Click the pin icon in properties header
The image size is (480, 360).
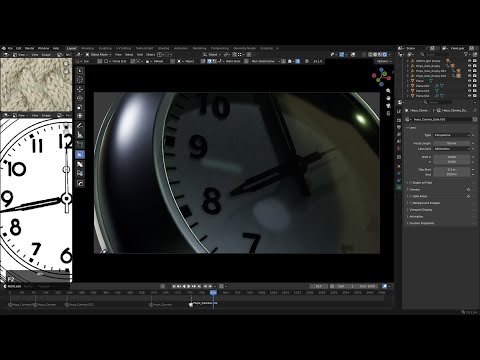475,110
